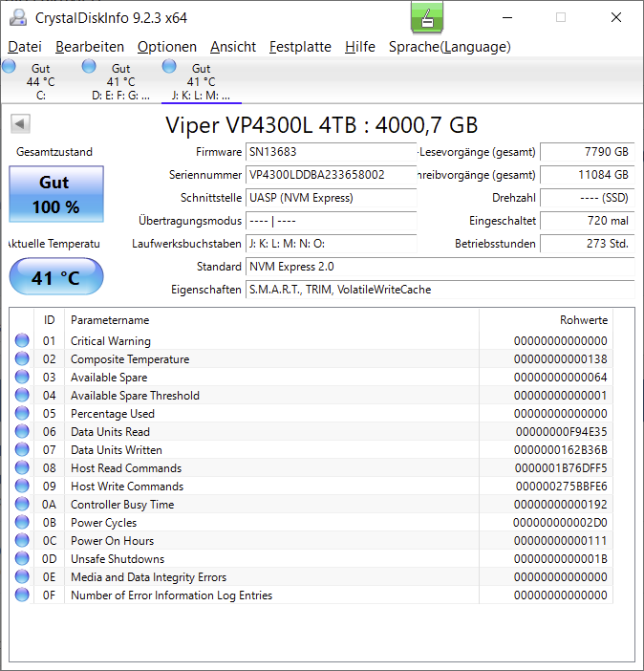
Task: Click the Seriennummer field VP4300LDDBA233658002
Action: (x=332, y=175)
